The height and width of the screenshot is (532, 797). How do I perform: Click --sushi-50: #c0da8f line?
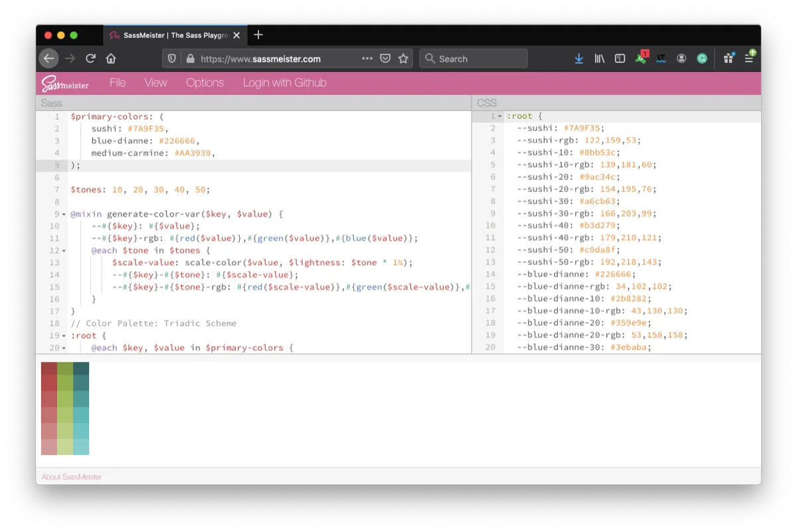click(569, 250)
